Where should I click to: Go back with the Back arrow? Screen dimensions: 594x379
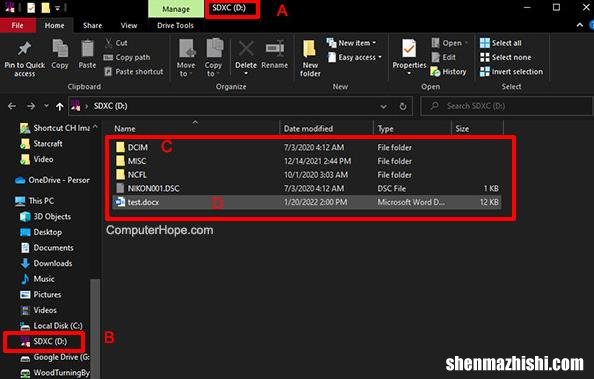tap(12, 106)
